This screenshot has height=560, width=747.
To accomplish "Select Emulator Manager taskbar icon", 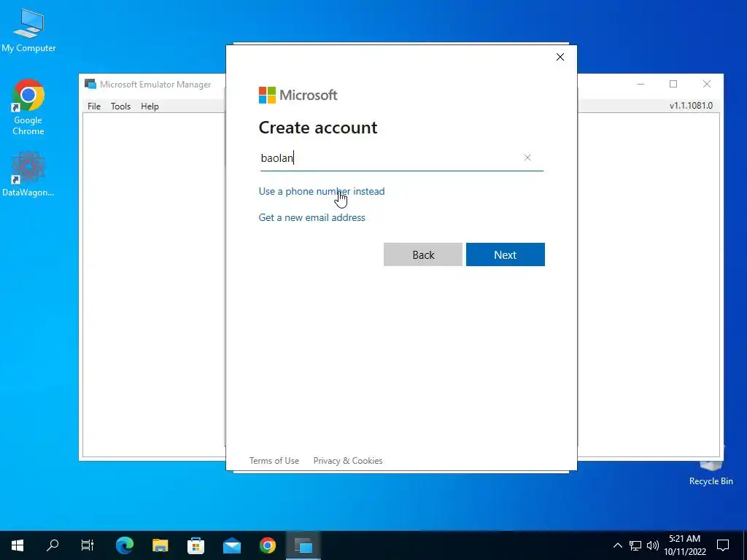I will tap(303, 545).
